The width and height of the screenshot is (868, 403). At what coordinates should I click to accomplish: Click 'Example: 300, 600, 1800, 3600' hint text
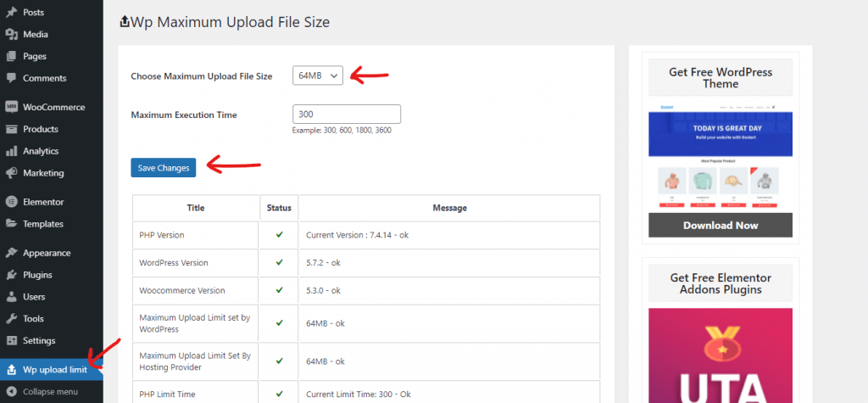click(342, 131)
